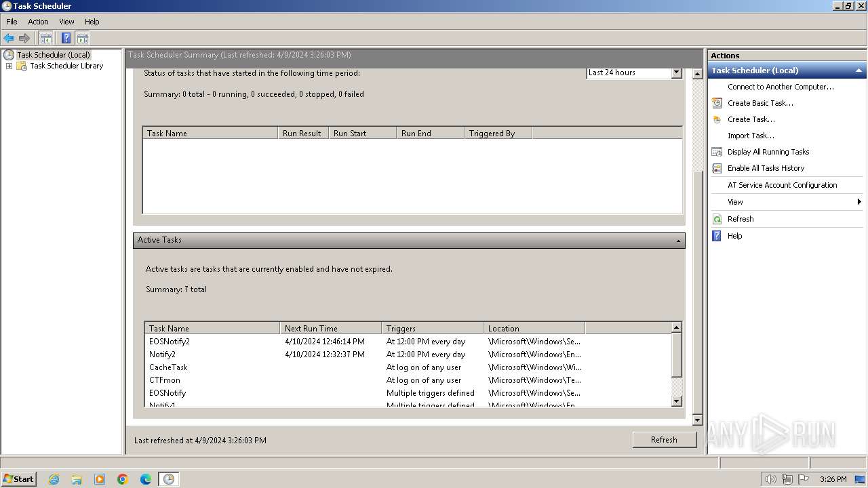Click Import Task action
Viewport: 868px width, 488px height.
751,136
